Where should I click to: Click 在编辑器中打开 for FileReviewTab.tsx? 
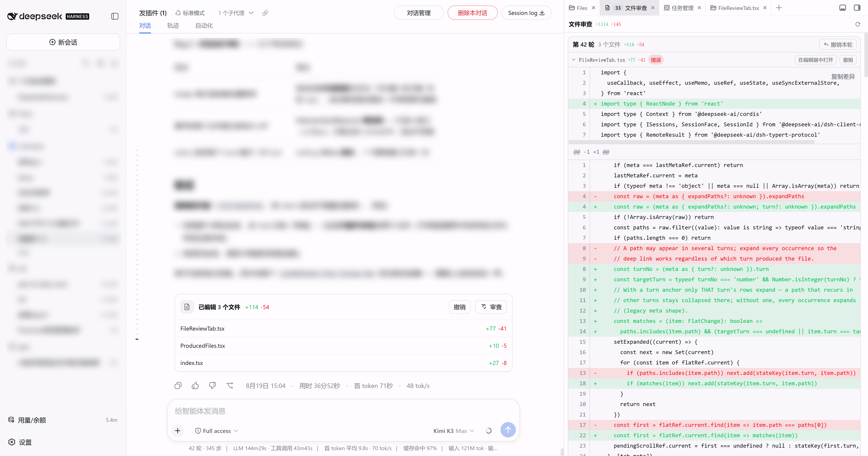815,60
